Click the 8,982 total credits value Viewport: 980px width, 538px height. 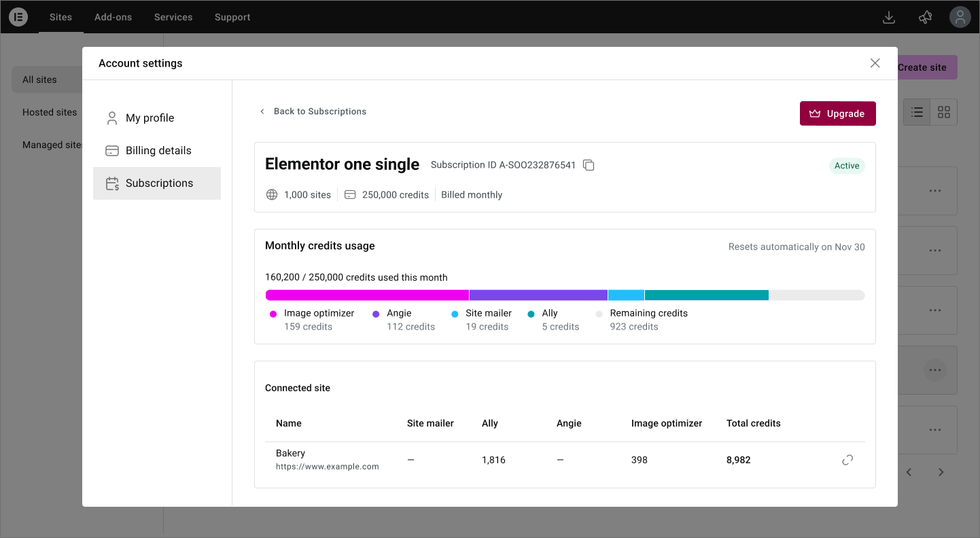click(739, 460)
